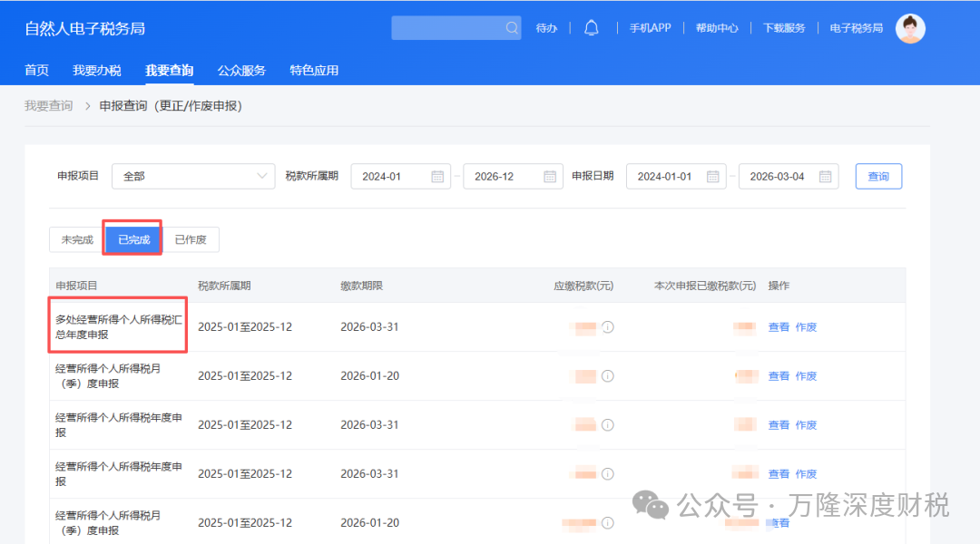The width and height of the screenshot is (980, 544).
Task: Select the 已完成 filter toggle
Action: (x=133, y=240)
